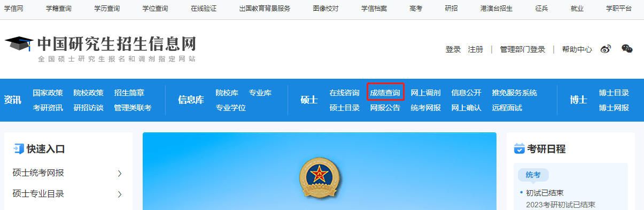Viewport: 644px width, 210px height.
Task: Open the Weibo icon in header
Action: click(606, 49)
